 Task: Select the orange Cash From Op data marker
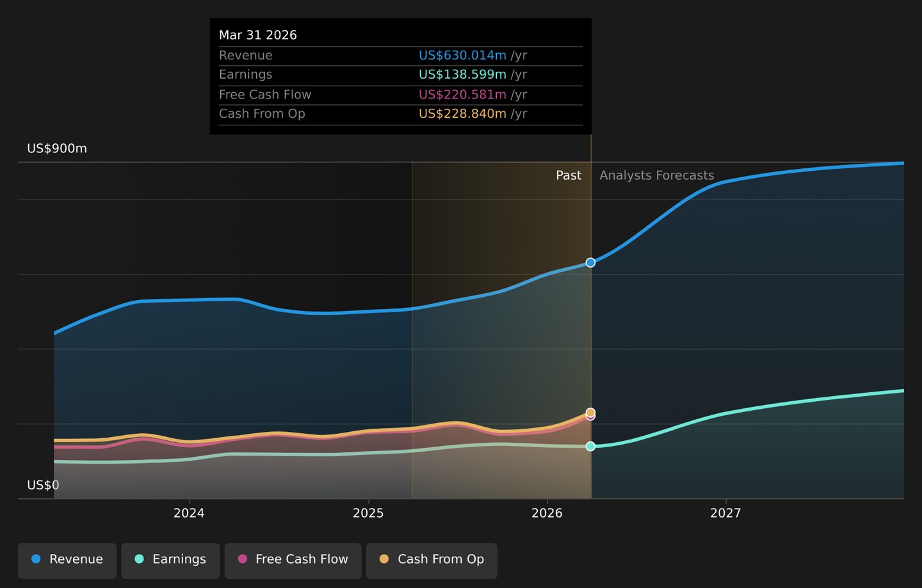(x=590, y=412)
